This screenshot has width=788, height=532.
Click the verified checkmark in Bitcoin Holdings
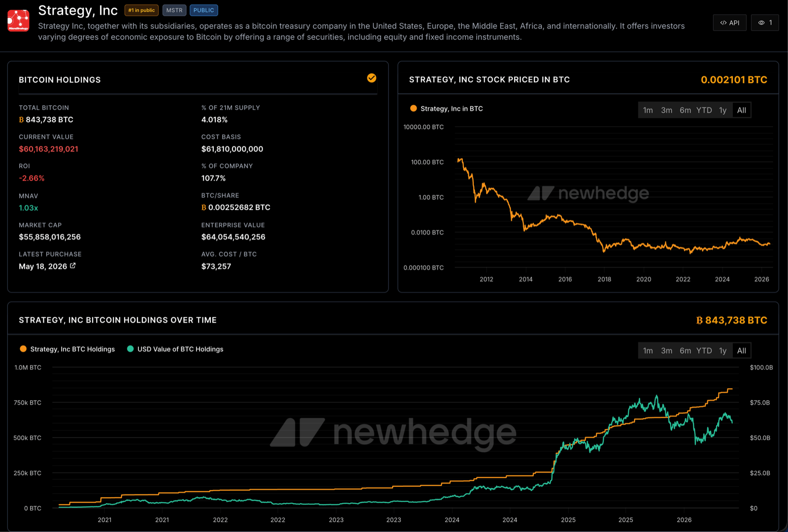coord(372,78)
